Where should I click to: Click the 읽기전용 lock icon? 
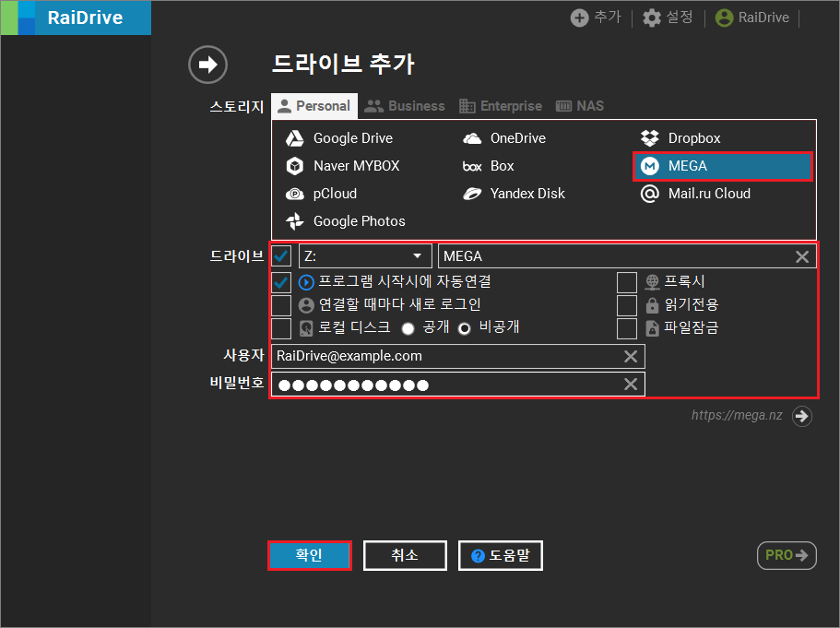[652, 305]
